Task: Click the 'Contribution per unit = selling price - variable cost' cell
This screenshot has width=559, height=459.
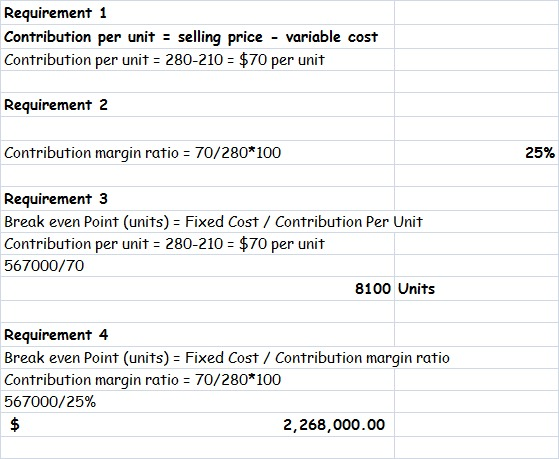Action: point(197,36)
